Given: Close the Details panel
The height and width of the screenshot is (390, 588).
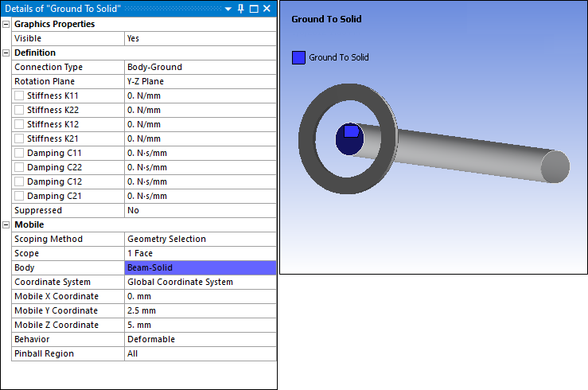Looking at the screenshot, I should click(267, 8).
